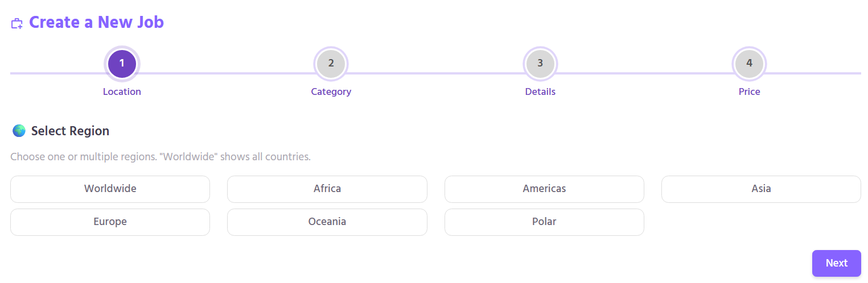Select the step 1 circle
Image resolution: width=868 pixels, height=283 pixels.
tap(122, 64)
